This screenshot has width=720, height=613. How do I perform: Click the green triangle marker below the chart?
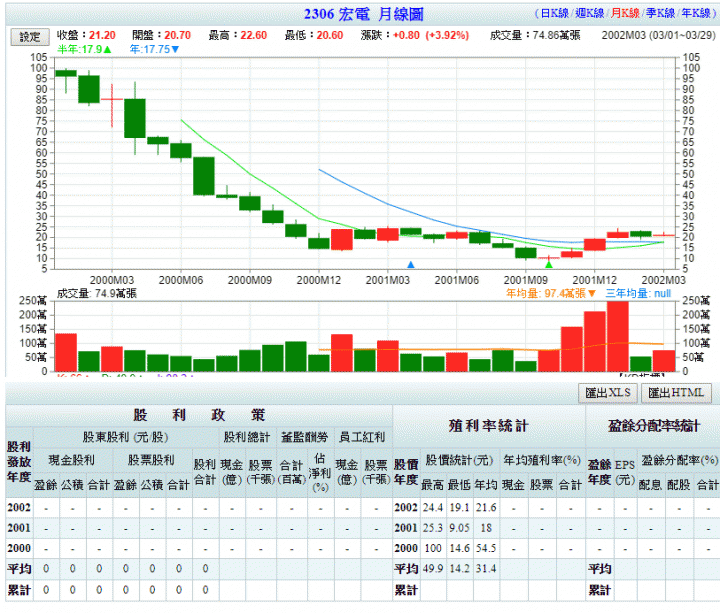[x=548, y=264]
